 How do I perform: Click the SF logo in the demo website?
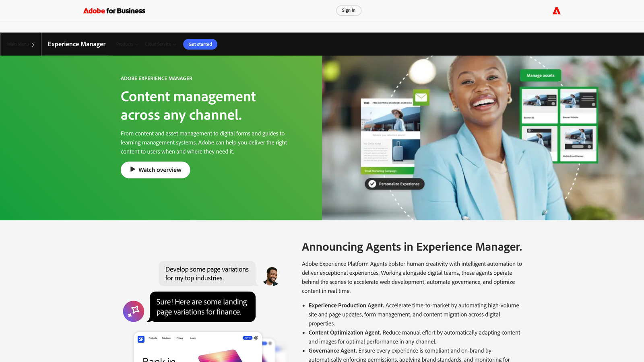pyautogui.click(x=141, y=338)
